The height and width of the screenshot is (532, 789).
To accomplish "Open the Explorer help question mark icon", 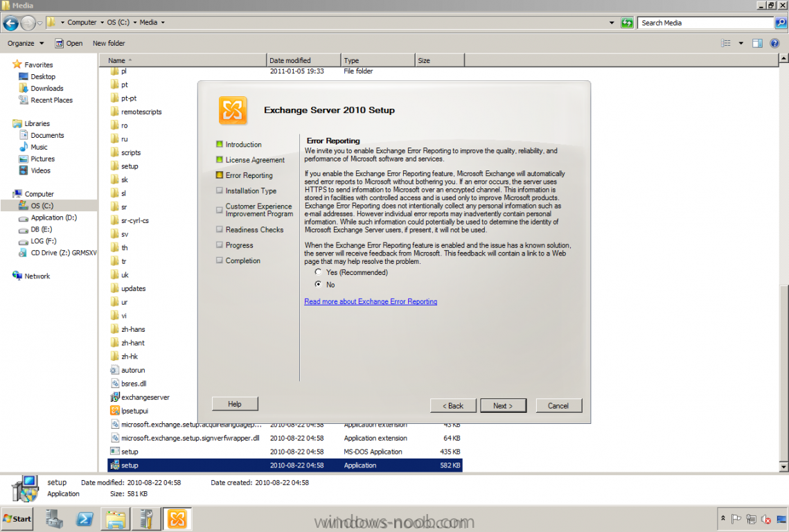I will [x=774, y=43].
